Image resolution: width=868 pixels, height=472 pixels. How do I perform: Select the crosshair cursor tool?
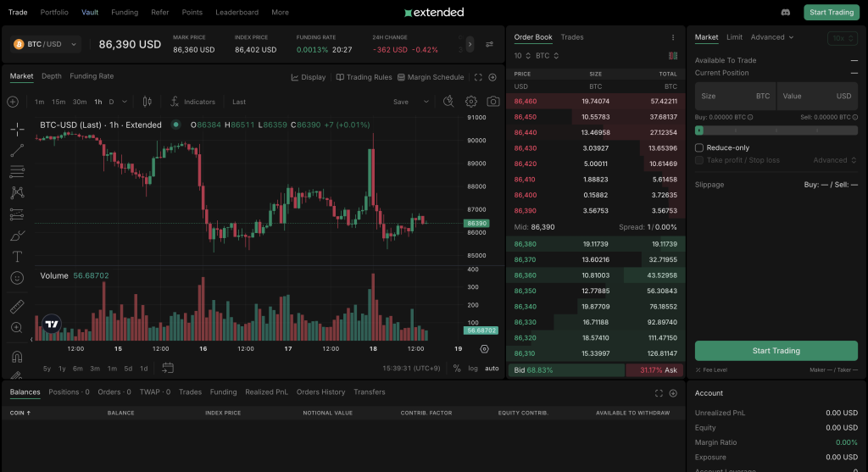point(17,129)
